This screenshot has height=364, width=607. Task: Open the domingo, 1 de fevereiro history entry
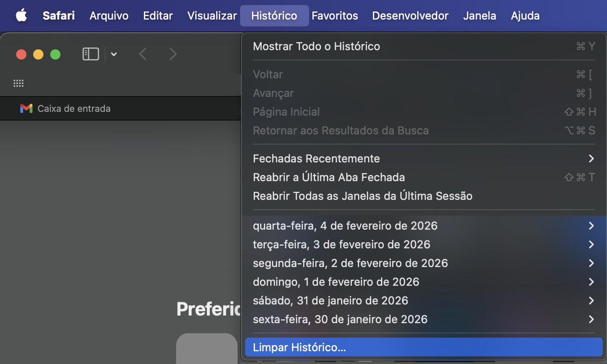336,282
